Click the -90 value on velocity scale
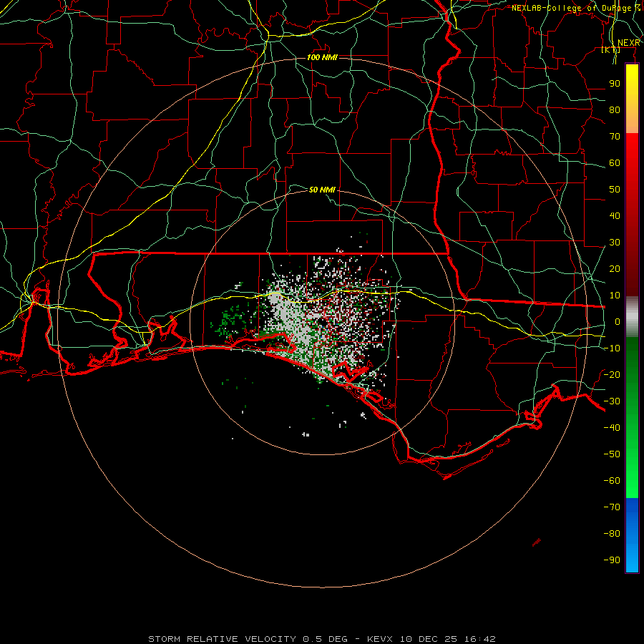This screenshot has width=644, height=644. coord(612,560)
